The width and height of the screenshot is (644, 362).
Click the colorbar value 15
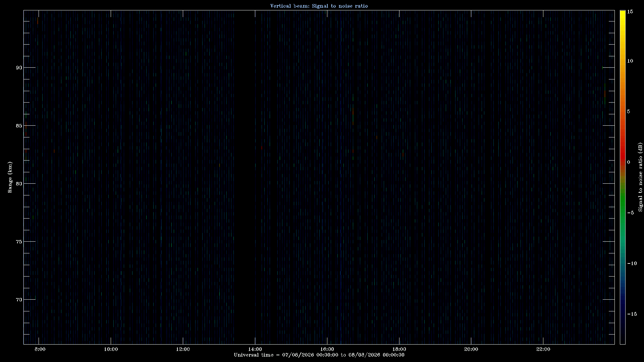pos(630,12)
